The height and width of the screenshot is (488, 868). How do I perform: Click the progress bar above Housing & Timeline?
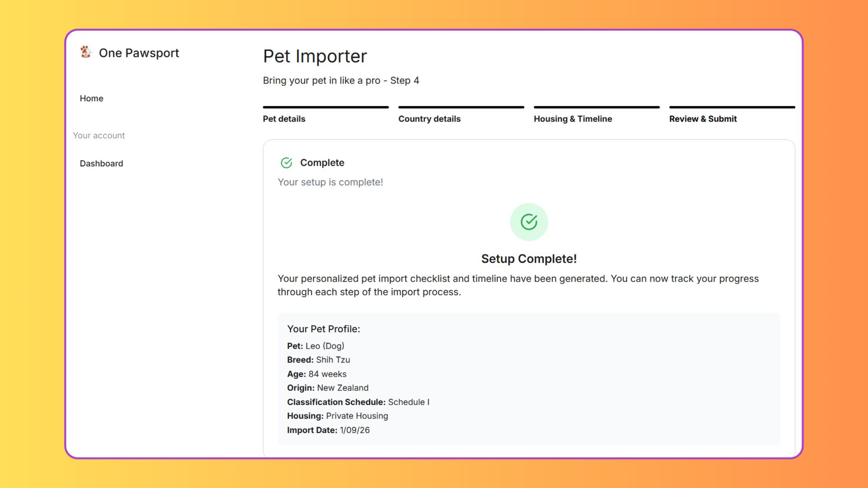pos(596,107)
